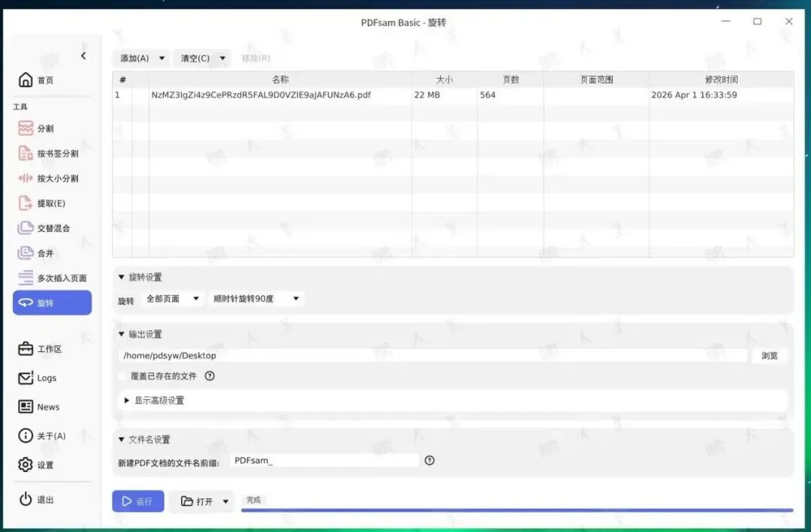Open the 打开 button dropdown arrow

click(225, 501)
